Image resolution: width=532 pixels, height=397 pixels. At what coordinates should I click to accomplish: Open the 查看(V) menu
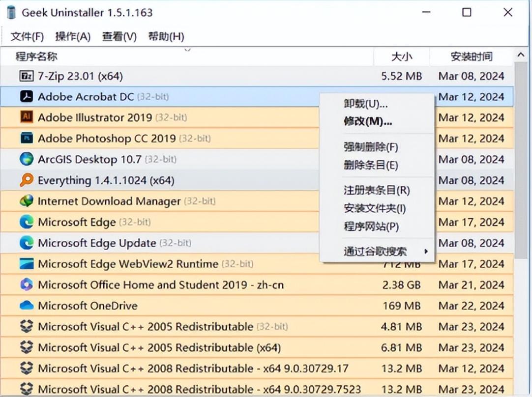119,36
